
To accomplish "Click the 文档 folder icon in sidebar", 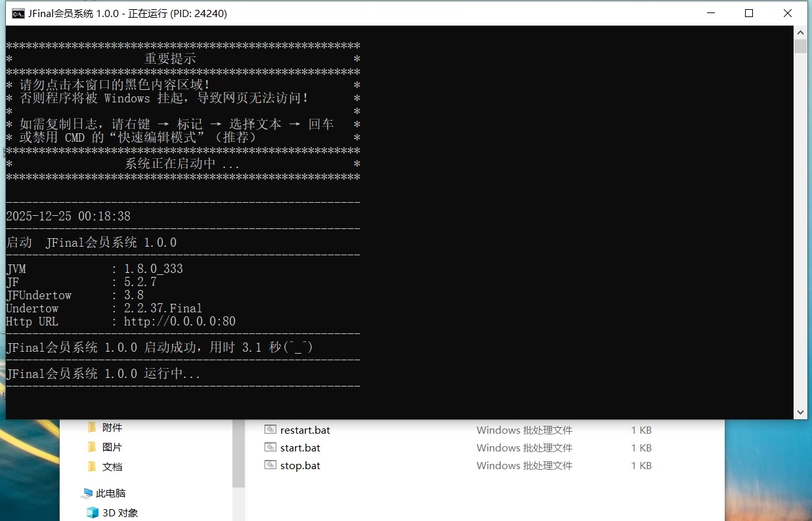I will tap(92, 467).
